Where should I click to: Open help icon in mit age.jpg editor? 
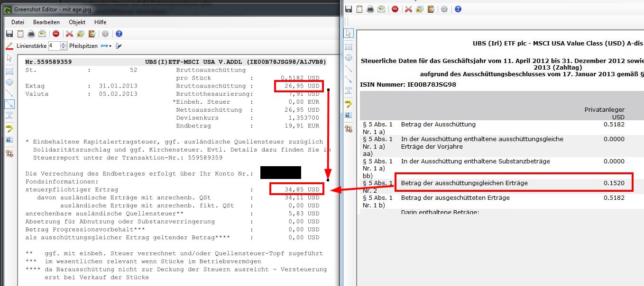[x=119, y=34]
